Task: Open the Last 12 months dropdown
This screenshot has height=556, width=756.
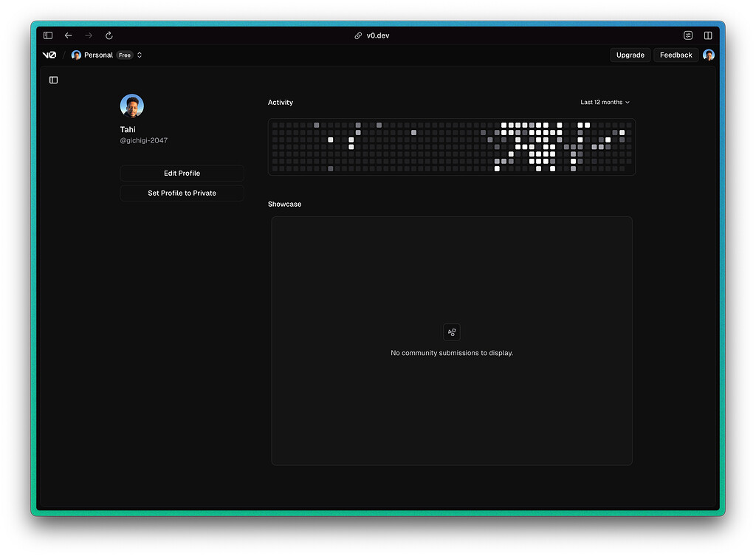Action: point(604,102)
